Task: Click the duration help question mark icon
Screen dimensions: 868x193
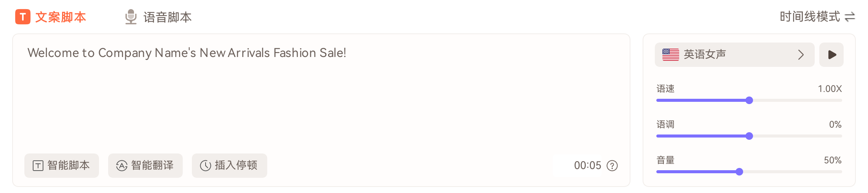Action: click(612, 166)
